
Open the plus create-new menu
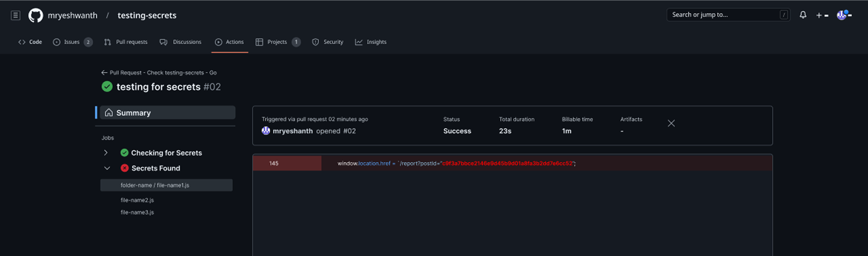822,15
